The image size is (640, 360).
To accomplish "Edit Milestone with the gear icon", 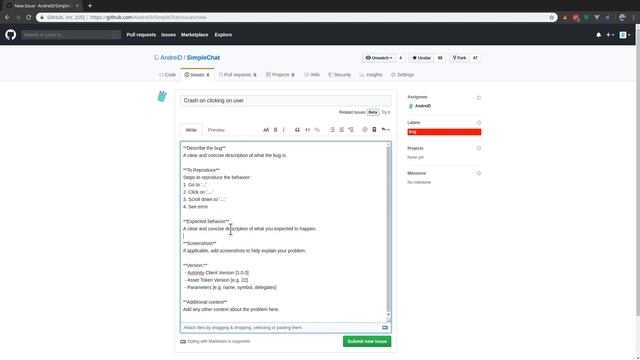I will coord(479,173).
